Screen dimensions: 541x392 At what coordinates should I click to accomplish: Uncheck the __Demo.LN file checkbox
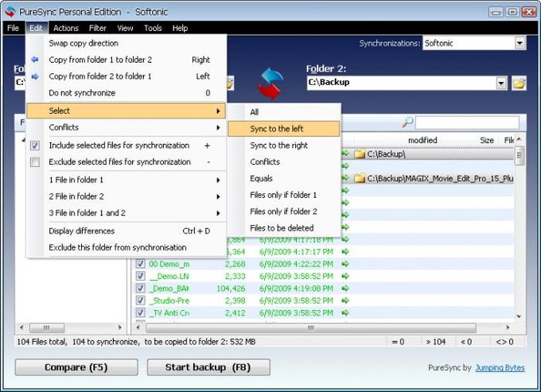click(x=140, y=276)
